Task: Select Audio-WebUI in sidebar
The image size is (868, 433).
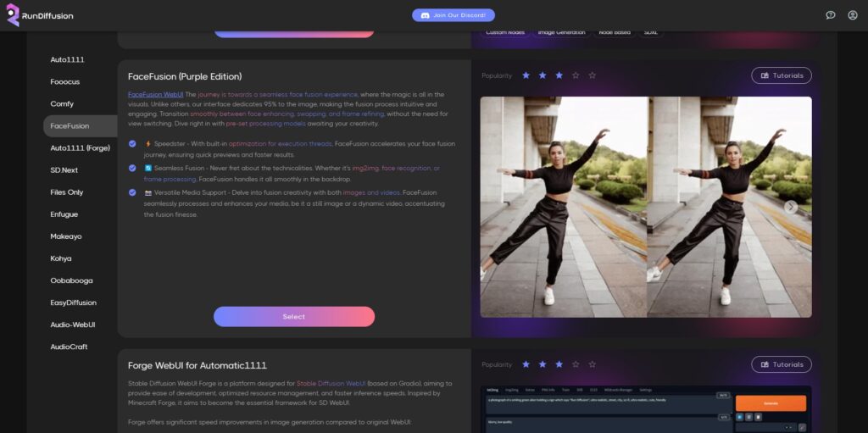Action: [73, 325]
